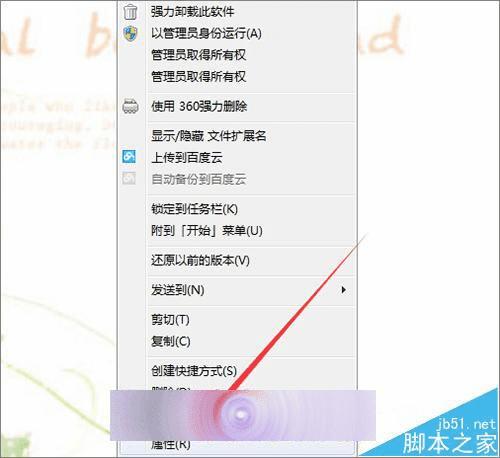Choose 使用 360强力删除
This screenshot has width=500, height=458.
(237, 106)
